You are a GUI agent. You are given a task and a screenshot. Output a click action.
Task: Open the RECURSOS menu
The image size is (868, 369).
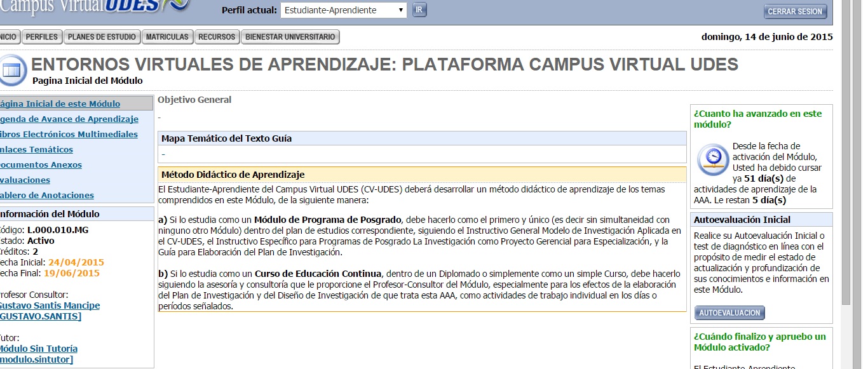click(x=217, y=36)
